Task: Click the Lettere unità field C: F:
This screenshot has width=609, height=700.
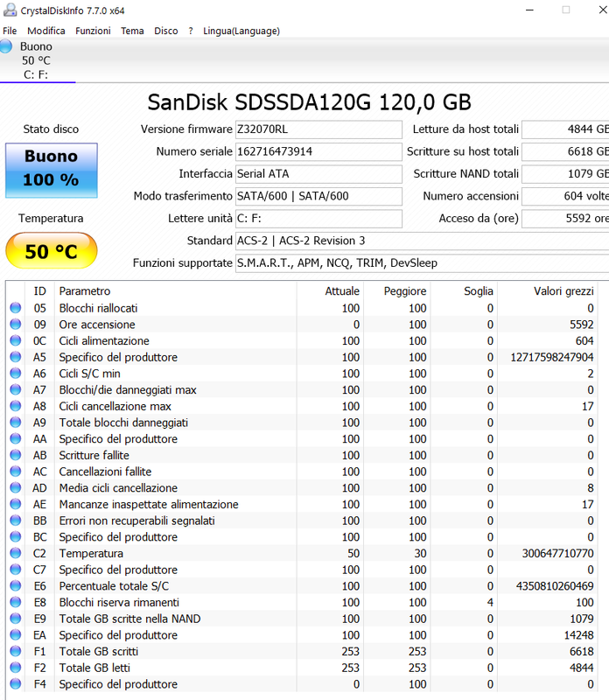Action: point(318,219)
